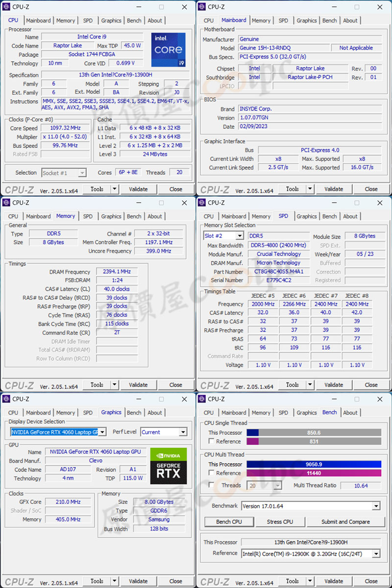Switch to About tab in the Memory window
The height and width of the screenshot is (588, 392).
tap(155, 216)
